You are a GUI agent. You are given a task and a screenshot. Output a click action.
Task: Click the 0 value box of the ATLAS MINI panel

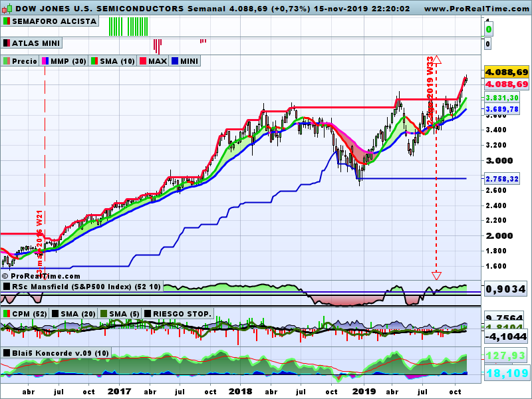[x=487, y=44]
